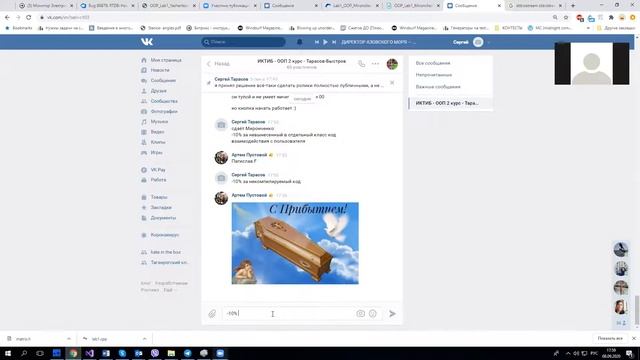Open Артем Пустовой avatar beside image message
Viewport: 640px width, 360px height.
[221, 198]
